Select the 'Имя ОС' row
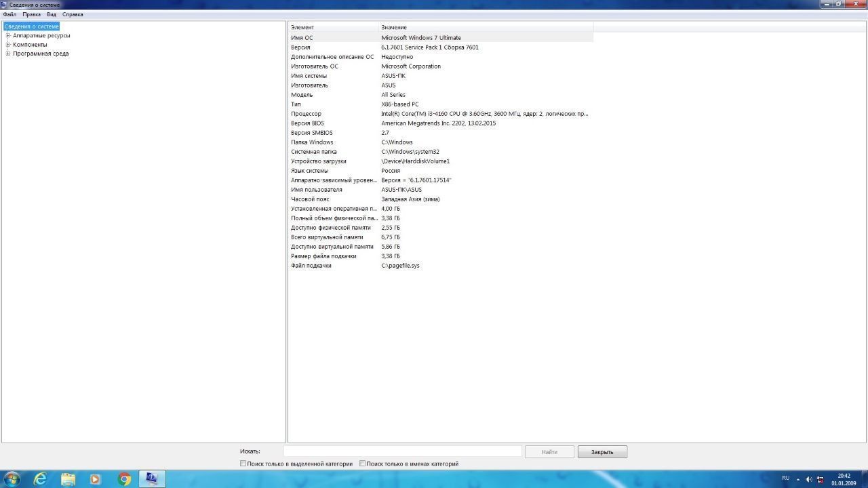 [441, 38]
